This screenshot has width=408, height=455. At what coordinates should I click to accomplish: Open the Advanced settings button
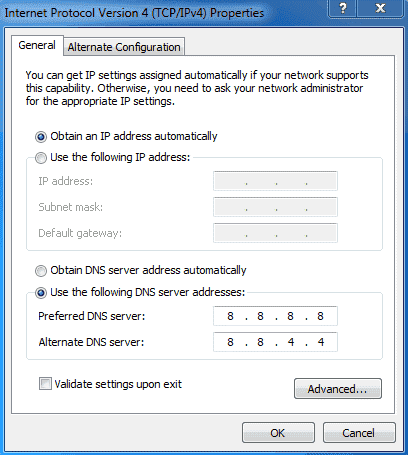338,389
